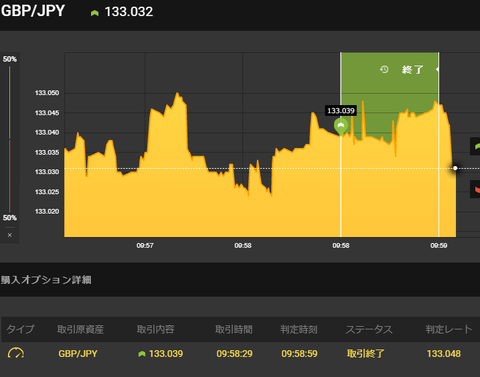
Task: Click the 133.039 entry price label
Action: [x=341, y=111]
